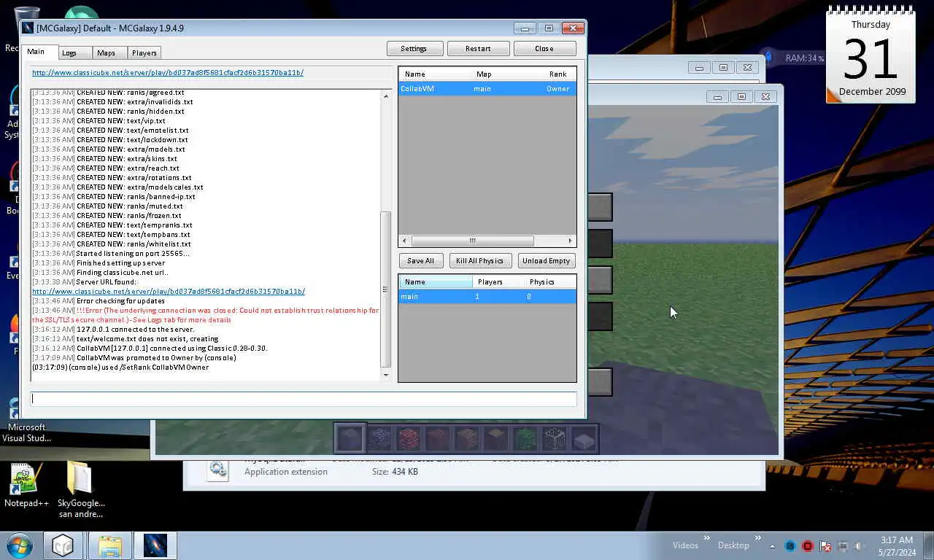Click the right arrow of players list scrollbar
Screen dimensions: 934x560
(571, 241)
